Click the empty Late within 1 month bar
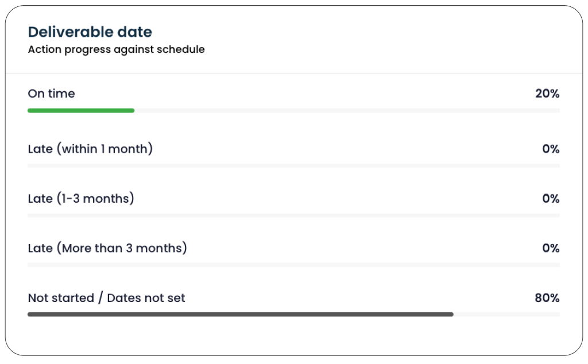588x364 pixels. pos(293,166)
